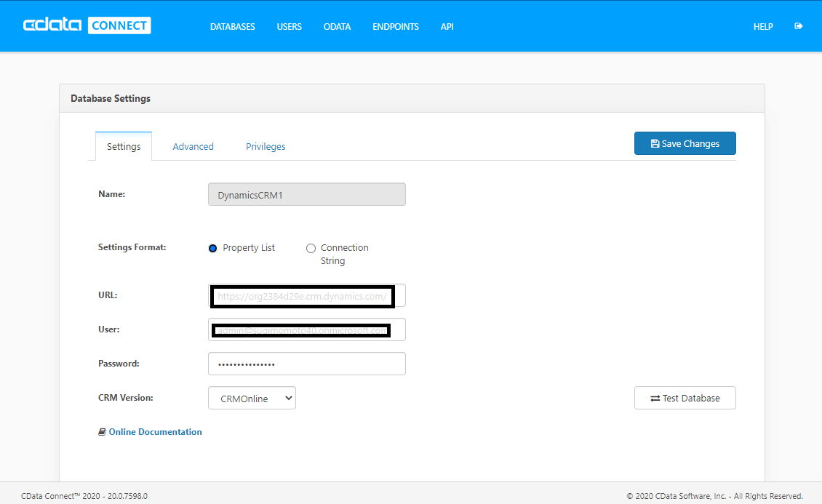Click the Settings Format label
This screenshot has width=822, height=504.
(x=132, y=247)
